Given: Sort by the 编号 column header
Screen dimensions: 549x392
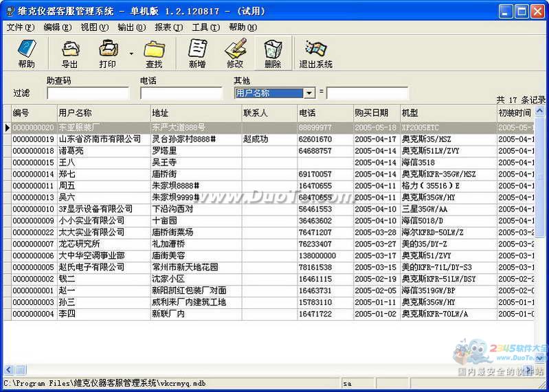Looking at the screenshot, I should pyautogui.click(x=34, y=113).
